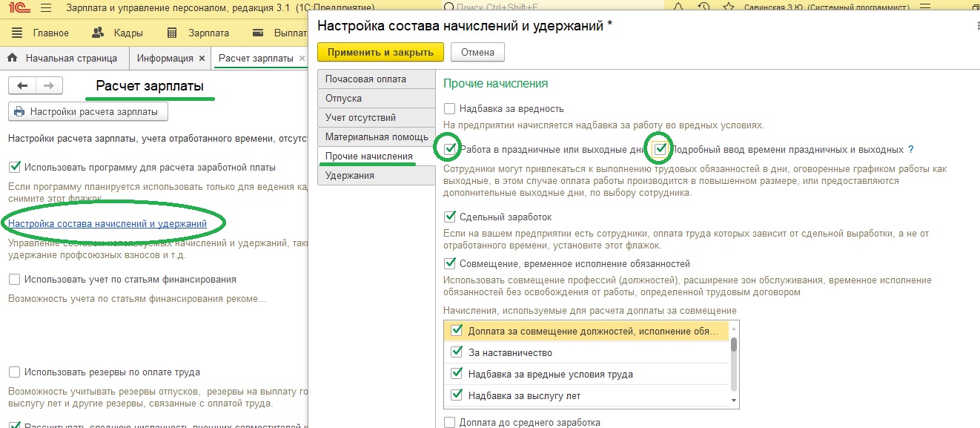Go forward with the right arrow button

tap(49, 85)
